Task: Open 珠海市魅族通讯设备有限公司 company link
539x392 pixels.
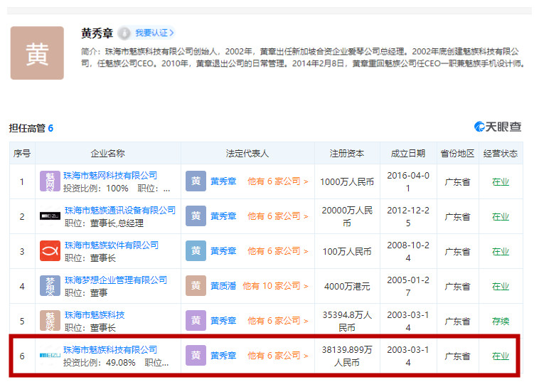Action: click(120, 210)
